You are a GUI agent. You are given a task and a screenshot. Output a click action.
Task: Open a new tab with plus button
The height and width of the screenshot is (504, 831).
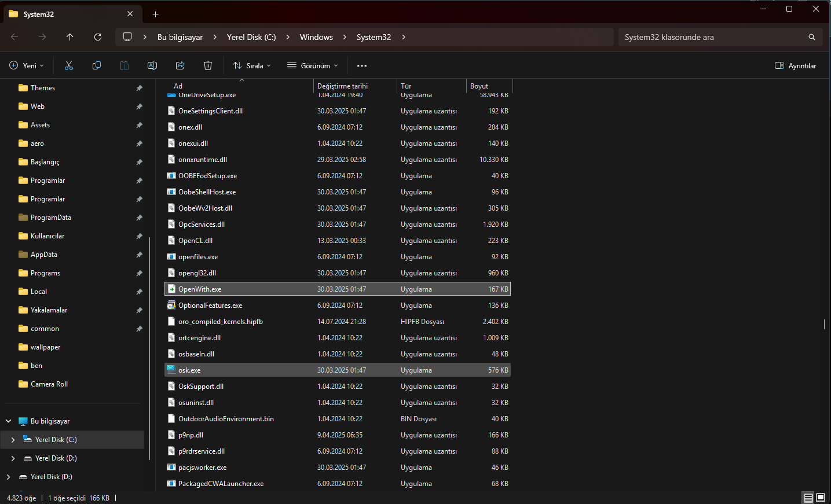155,14
